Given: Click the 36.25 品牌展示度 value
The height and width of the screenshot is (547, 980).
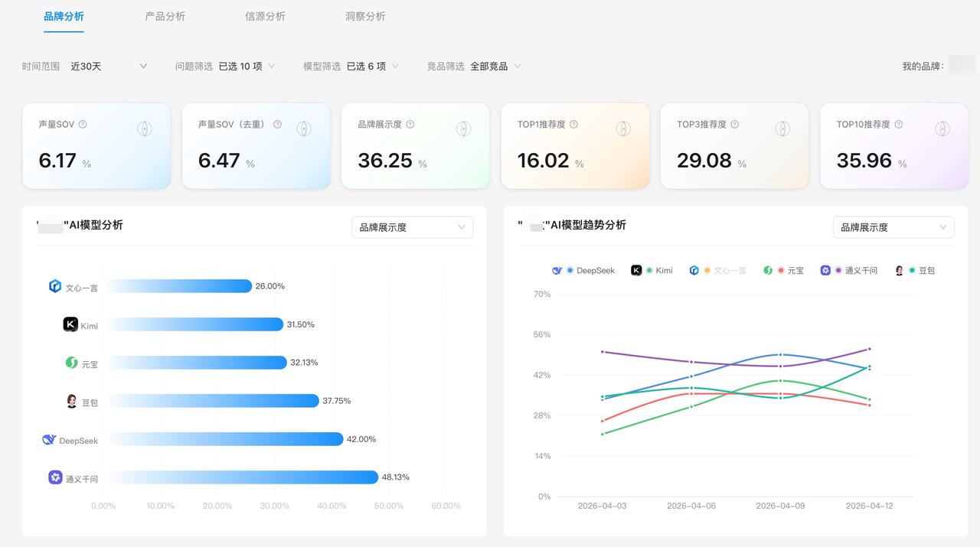Looking at the screenshot, I should click(x=385, y=161).
